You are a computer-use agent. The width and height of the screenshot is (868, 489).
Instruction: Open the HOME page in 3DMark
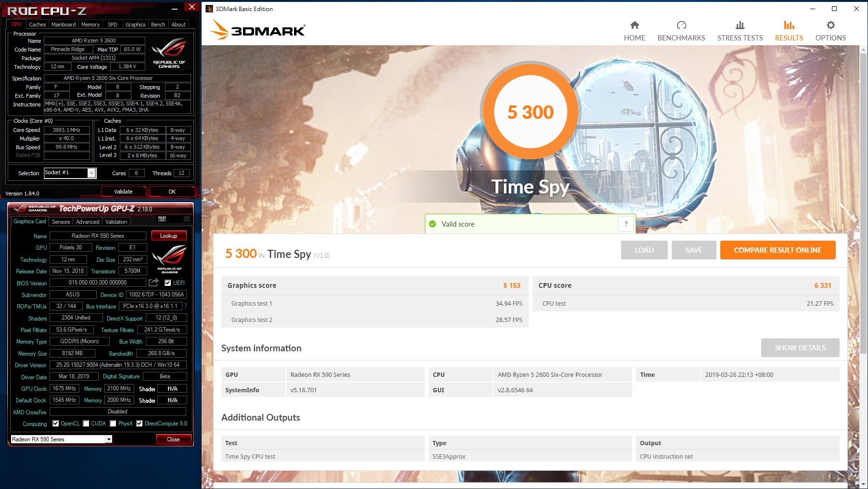point(634,31)
